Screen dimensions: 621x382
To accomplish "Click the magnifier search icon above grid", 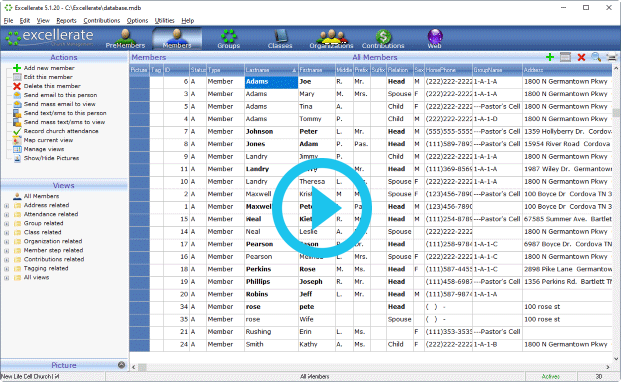I will click(596, 57).
